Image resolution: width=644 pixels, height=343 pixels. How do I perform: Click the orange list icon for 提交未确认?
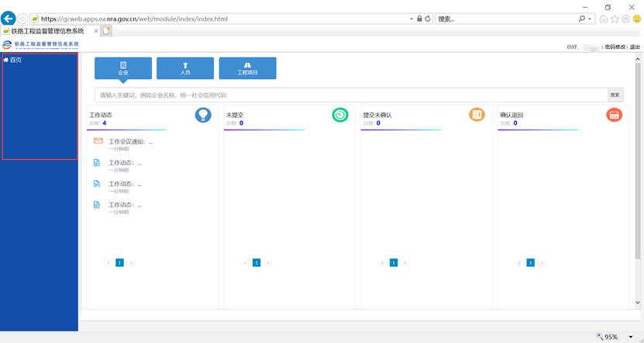click(x=477, y=115)
